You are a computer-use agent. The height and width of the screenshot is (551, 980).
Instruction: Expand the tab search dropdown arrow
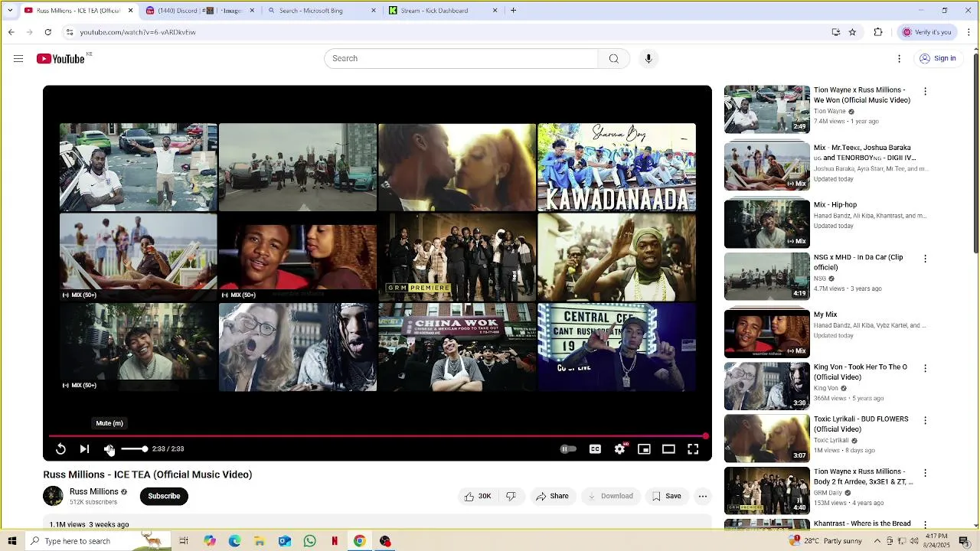[10, 11]
